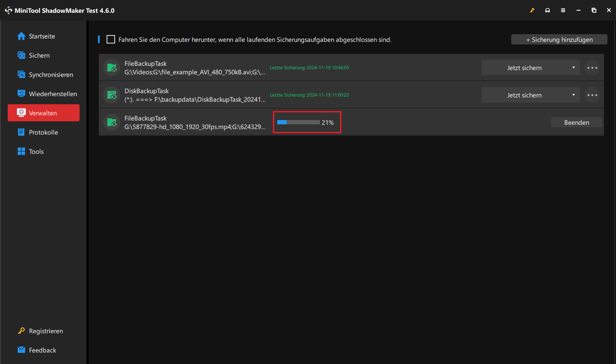The image size is (616, 364).
Task: Click the 21% progress percentage text
Action: [328, 122]
